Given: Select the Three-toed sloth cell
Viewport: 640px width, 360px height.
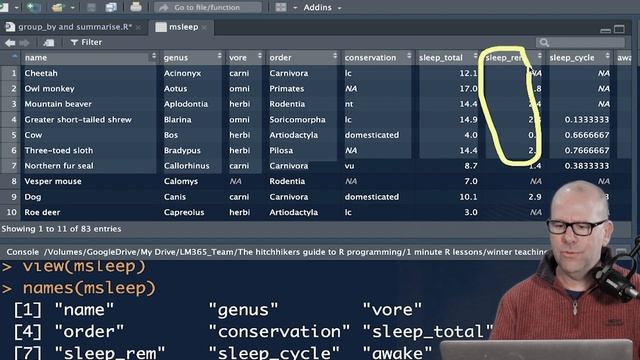Looking at the screenshot, I should [x=59, y=151].
